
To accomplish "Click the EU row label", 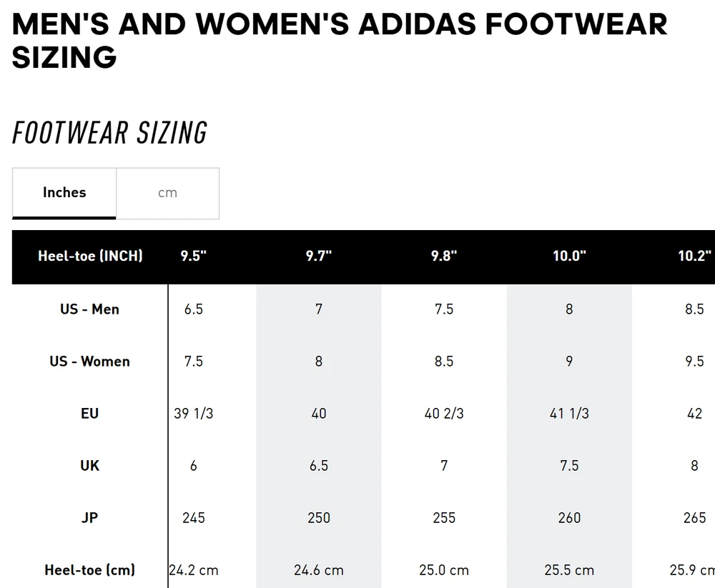I will point(90,414).
